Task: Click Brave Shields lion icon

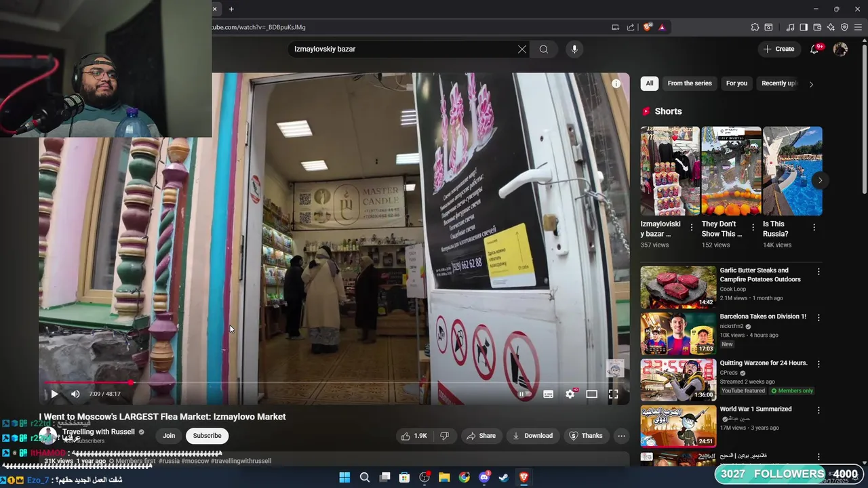Action: coord(648,27)
